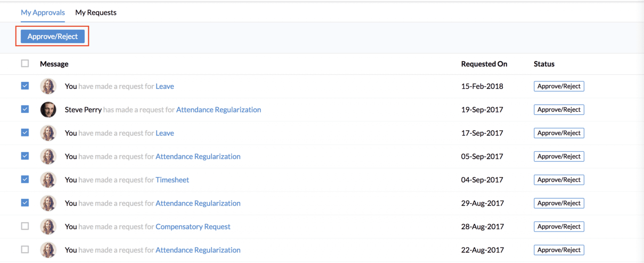Click Approve/Reject for the 28-Aug-2017 request
644x263 pixels.
[x=559, y=226]
